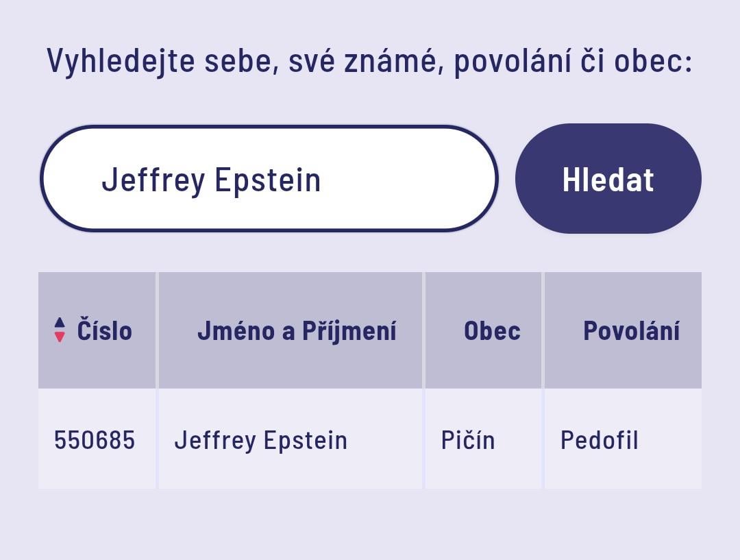
Task: Focus the search field containing Jeffrey Epstein
Action: tap(269, 179)
